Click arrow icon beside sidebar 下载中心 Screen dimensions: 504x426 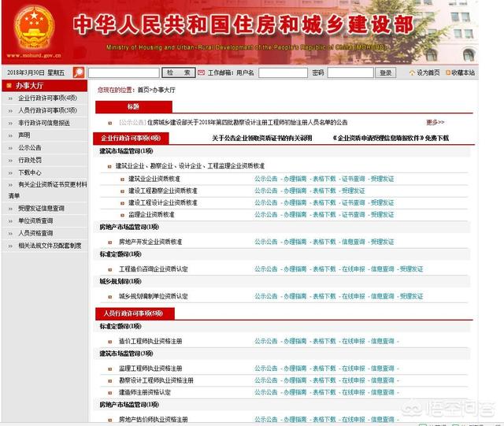(10, 173)
